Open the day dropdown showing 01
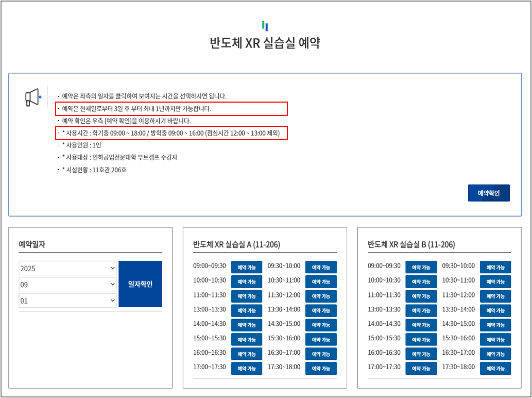 pyautogui.click(x=67, y=301)
